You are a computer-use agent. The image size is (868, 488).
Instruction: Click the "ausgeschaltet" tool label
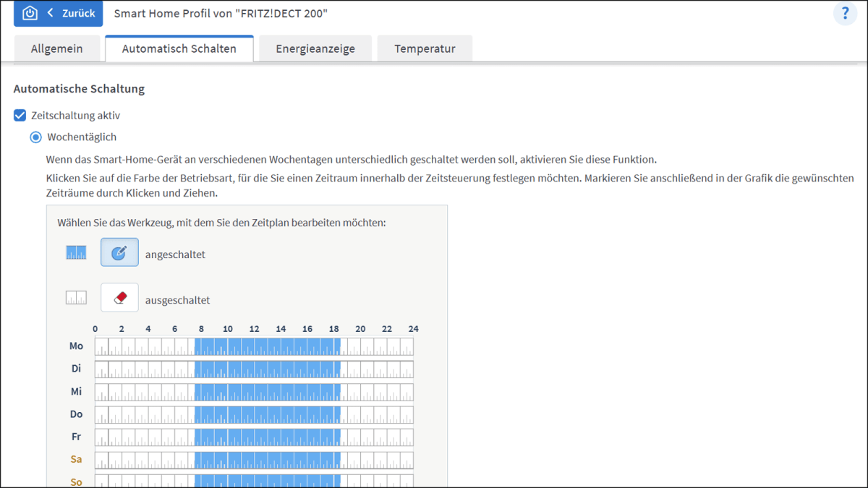[177, 299]
